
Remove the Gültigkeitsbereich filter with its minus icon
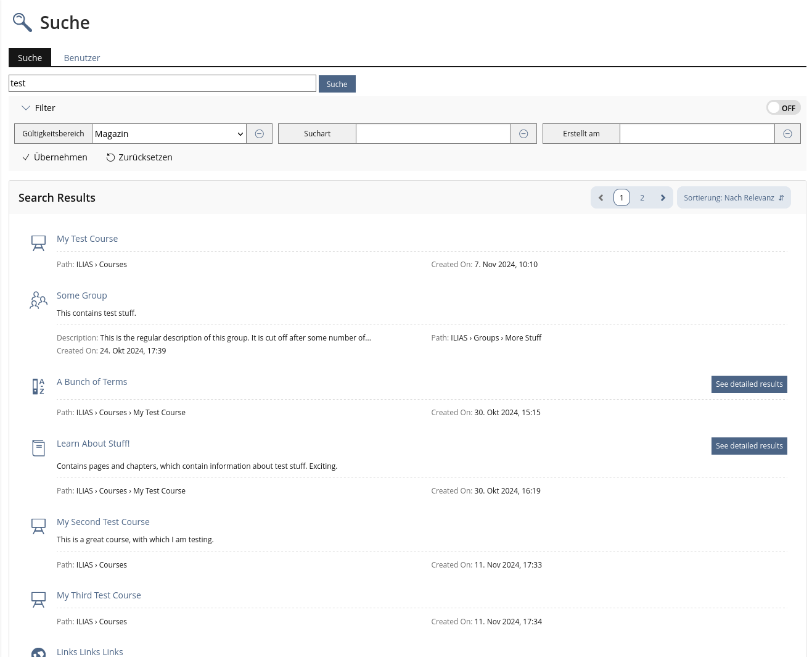[260, 134]
